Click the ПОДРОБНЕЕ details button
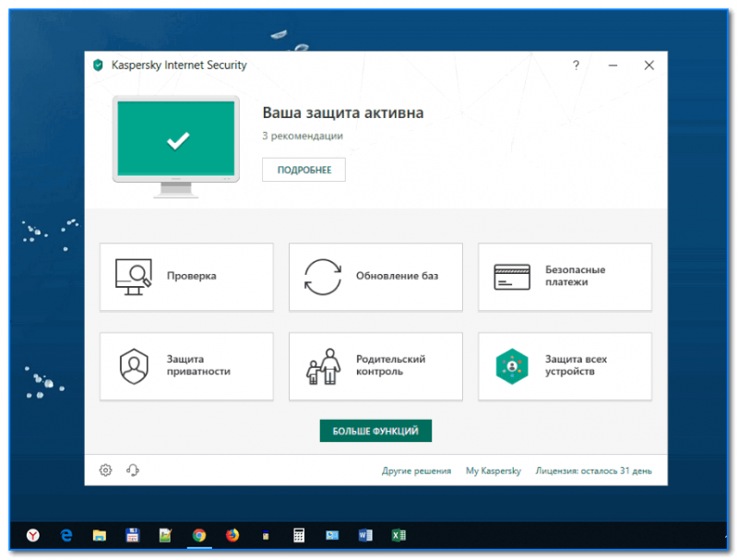Image resolution: width=738 pixels, height=560 pixels. [304, 170]
